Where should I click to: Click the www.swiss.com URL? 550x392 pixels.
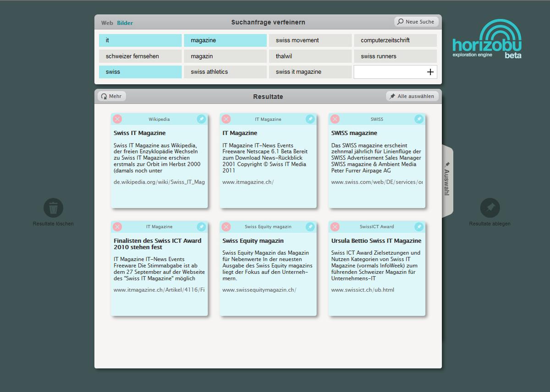click(377, 182)
